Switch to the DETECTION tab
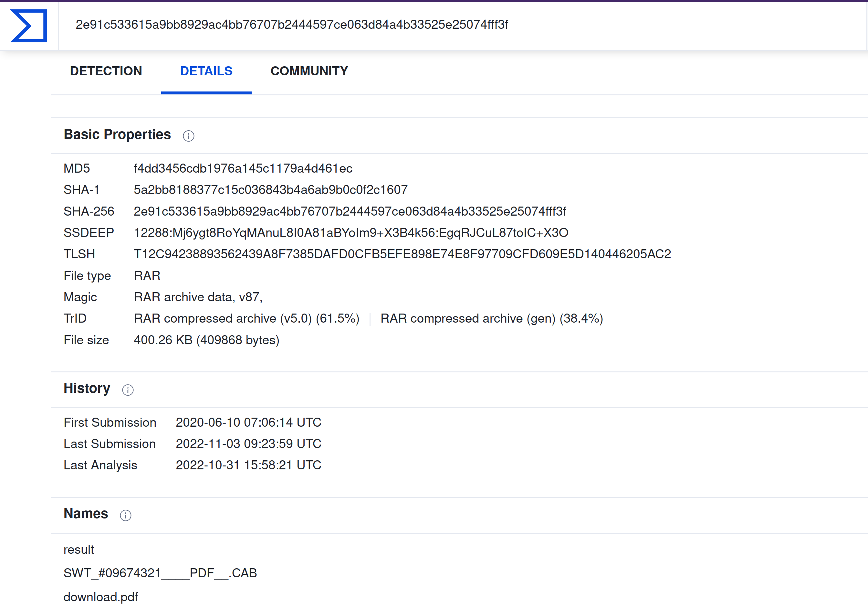 [x=106, y=71]
